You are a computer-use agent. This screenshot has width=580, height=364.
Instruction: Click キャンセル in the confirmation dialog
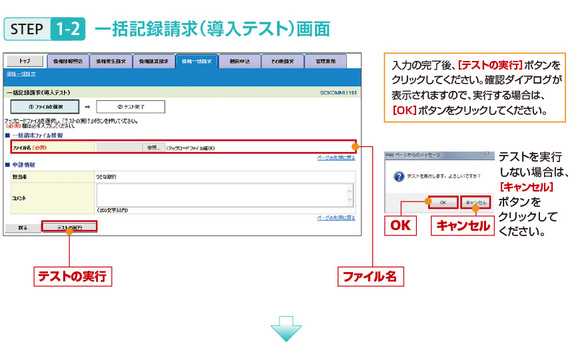click(x=476, y=202)
